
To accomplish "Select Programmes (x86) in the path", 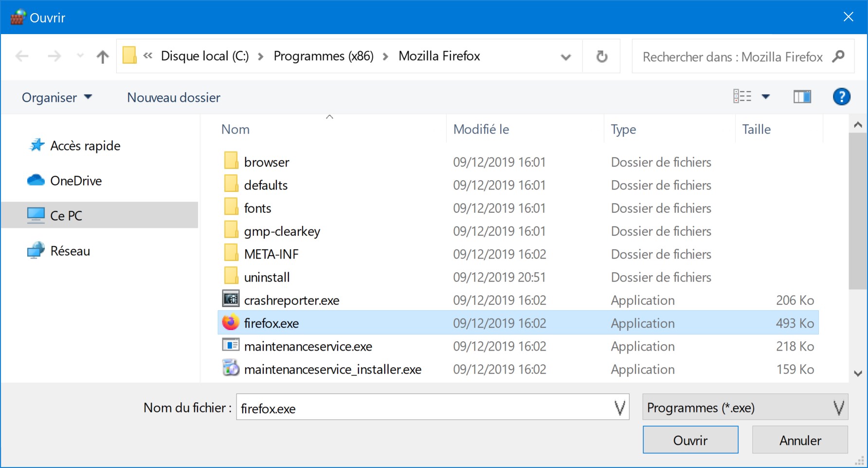I will pos(324,56).
